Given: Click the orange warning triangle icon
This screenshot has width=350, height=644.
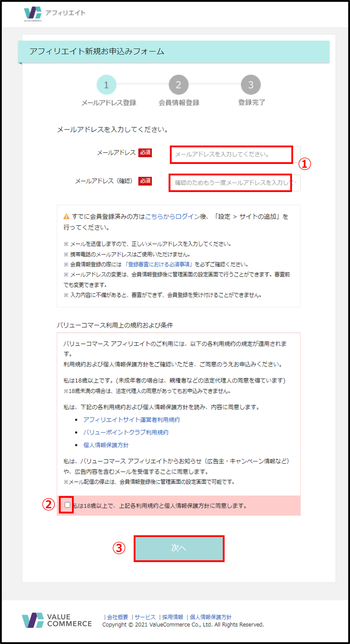Looking at the screenshot, I should (x=66, y=217).
